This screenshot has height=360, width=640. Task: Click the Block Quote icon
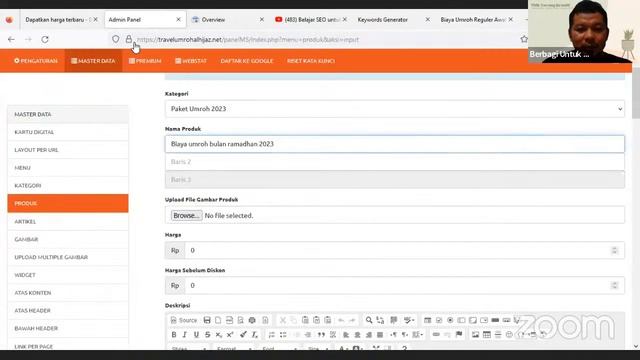pos(321,335)
